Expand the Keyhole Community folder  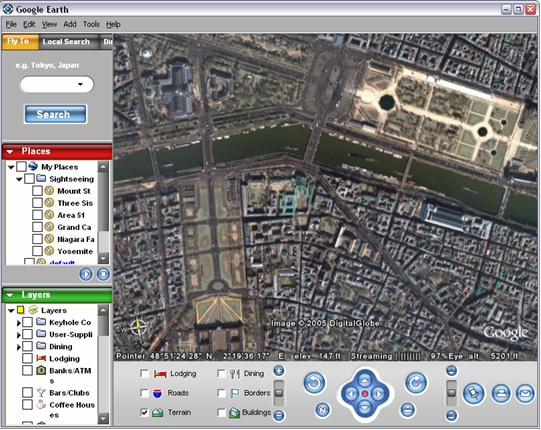click(x=19, y=323)
